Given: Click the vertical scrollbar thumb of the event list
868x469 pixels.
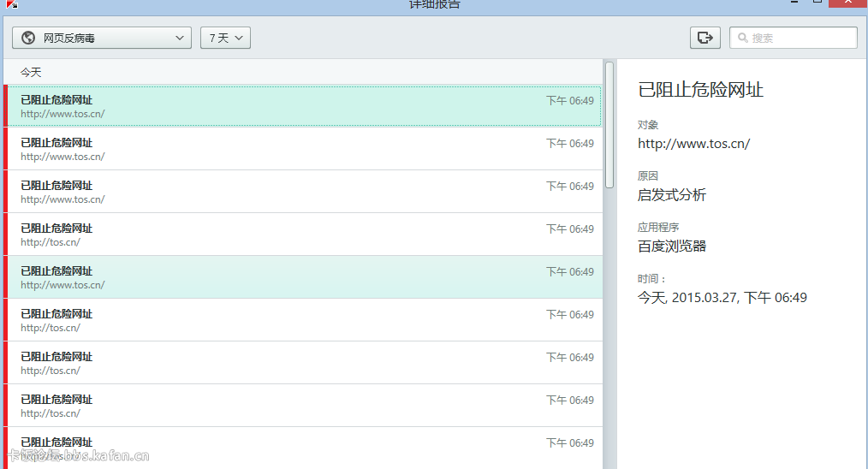Looking at the screenshot, I should point(609,124).
